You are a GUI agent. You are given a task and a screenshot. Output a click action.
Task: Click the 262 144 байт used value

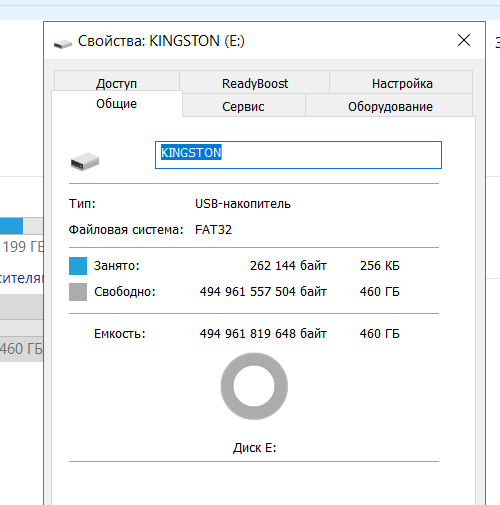[288, 266]
